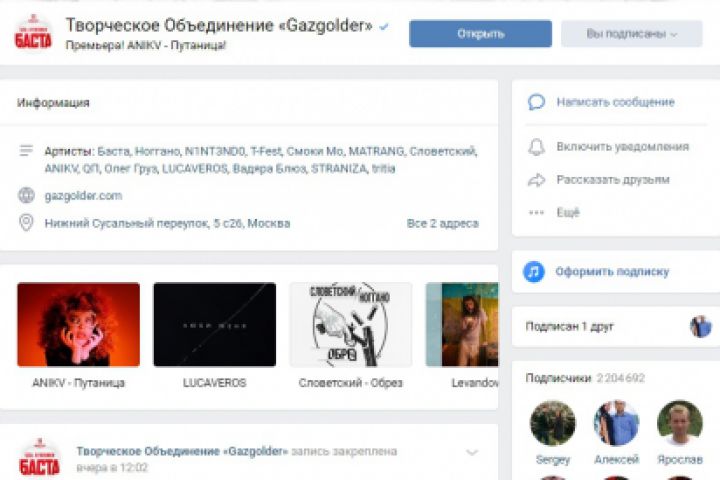
Task: Click Оформить подписку link
Action: click(612, 271)
